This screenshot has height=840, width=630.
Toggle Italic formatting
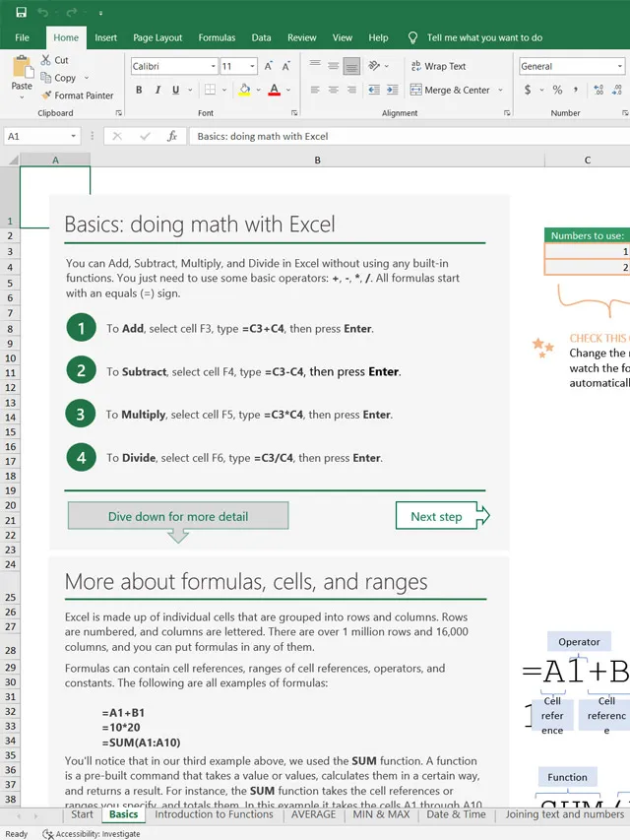pyautogui.click(x=157, y=90)
